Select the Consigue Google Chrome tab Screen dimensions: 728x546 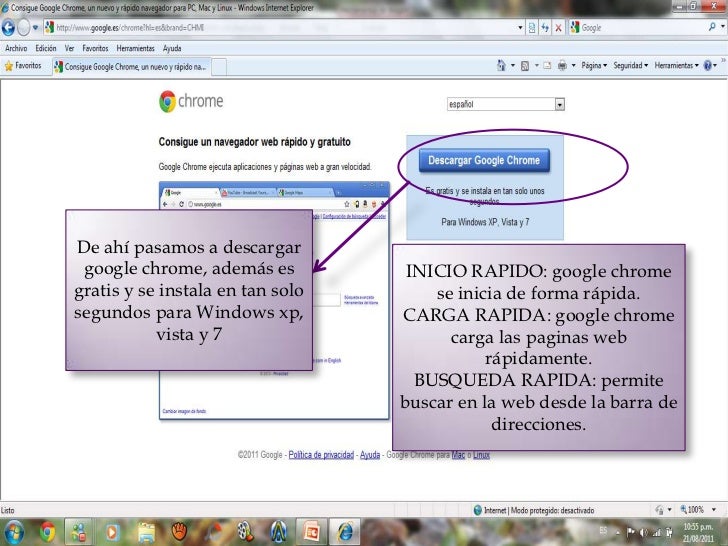tap(131, 67)
